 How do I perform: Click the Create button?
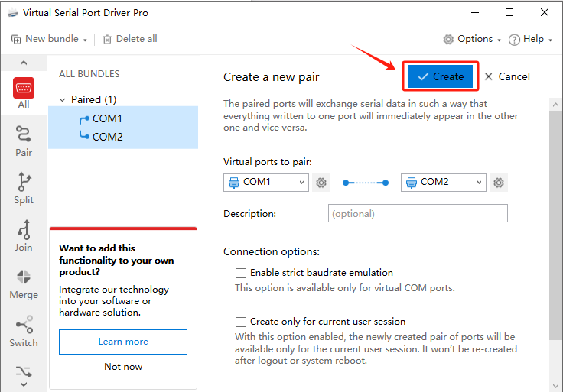coord(441,76)
